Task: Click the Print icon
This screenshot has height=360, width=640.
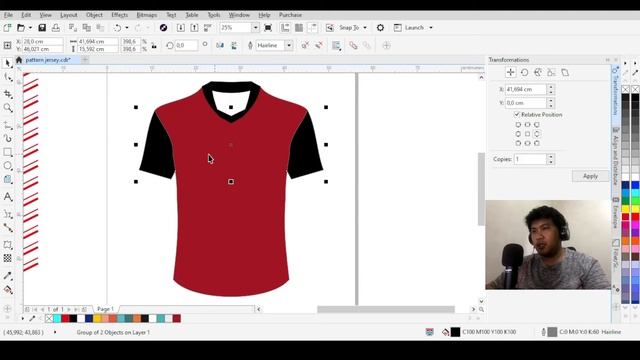Action: click(56, 28)
